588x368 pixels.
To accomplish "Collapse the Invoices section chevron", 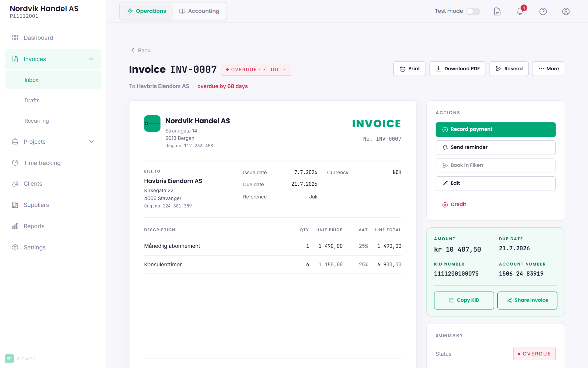I will tap(91, 59).
